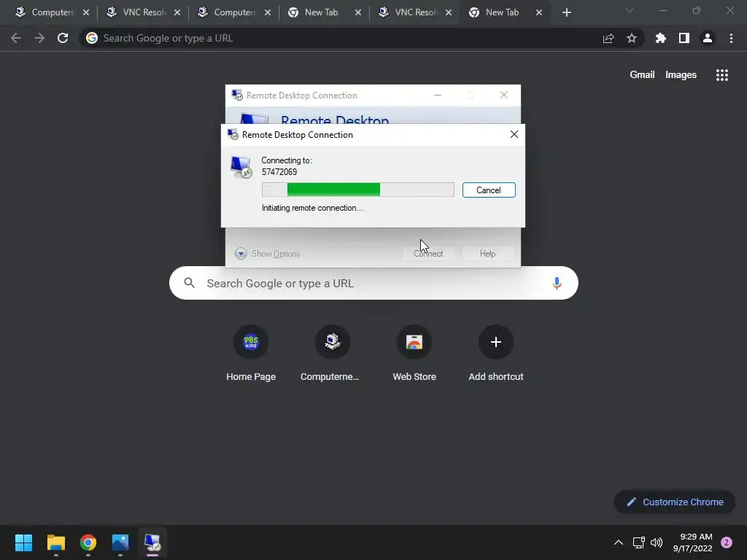Click the Initiating remote connection status text
Viewport: 747px width, 560px height.
312,208
